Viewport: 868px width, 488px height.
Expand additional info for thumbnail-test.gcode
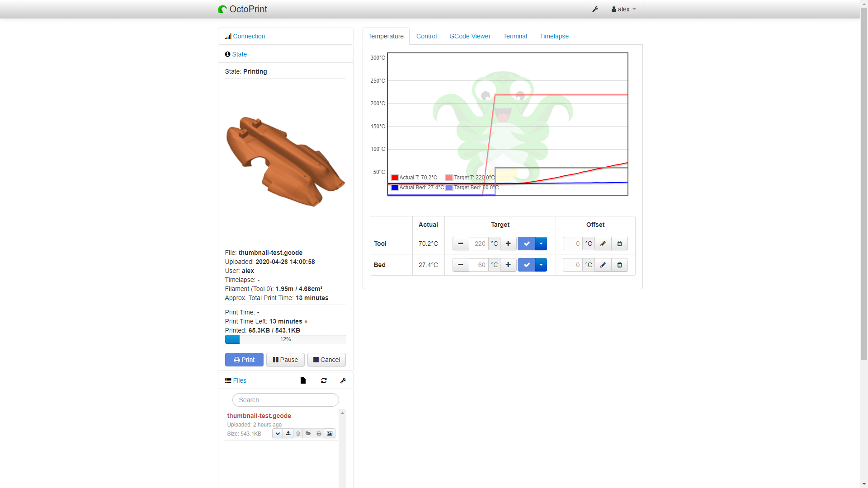(278, 433)
